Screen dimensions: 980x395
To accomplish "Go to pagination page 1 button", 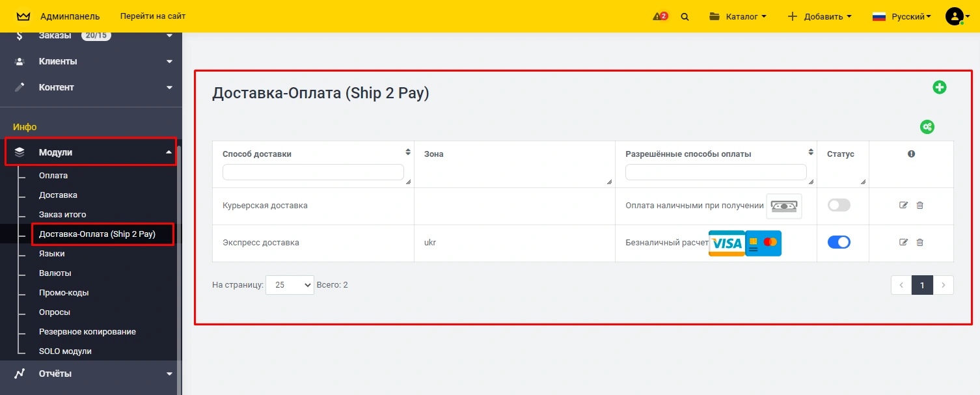I will 922,285.
